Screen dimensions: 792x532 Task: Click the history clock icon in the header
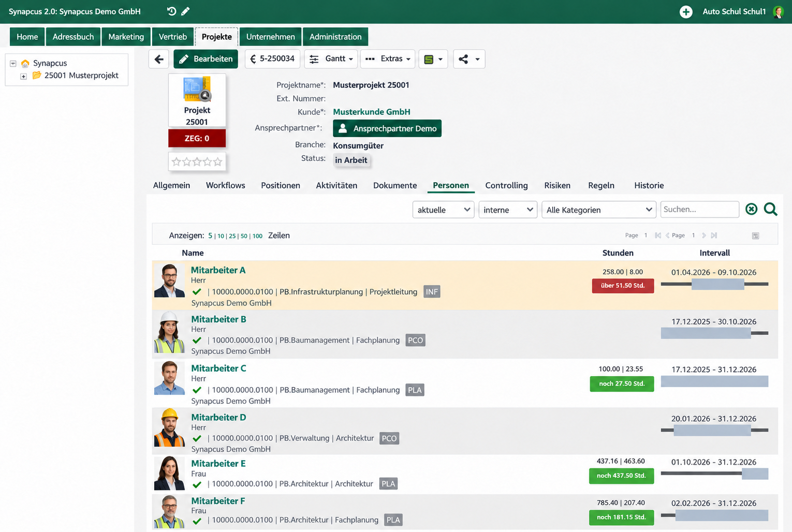171,11
